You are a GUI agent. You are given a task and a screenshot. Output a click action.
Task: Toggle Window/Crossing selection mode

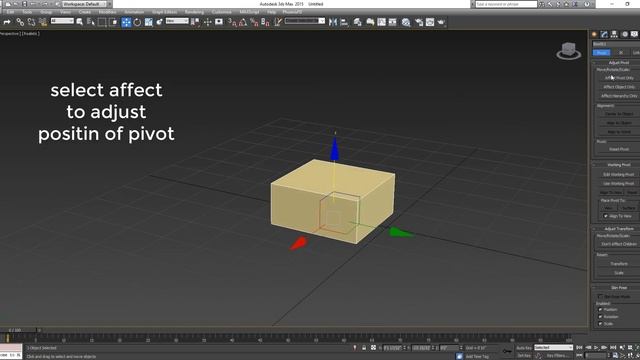(113, 22)
